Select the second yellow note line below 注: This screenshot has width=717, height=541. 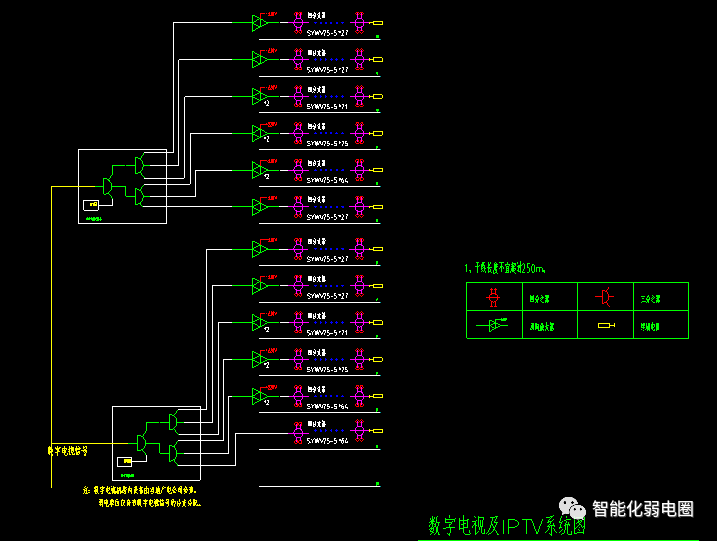click(150, 503)
